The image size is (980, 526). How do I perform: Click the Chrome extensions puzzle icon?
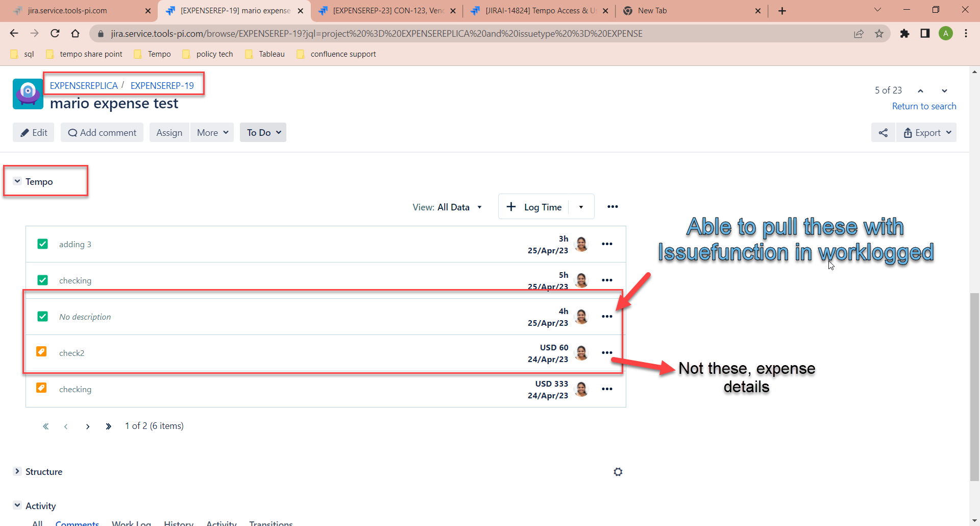[904, 34]
